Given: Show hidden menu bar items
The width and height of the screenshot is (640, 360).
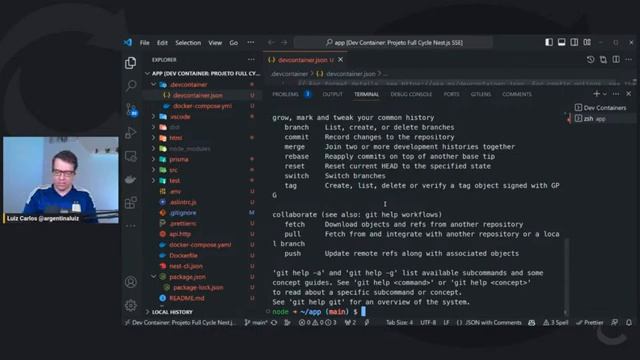Looking at the screenshot, I should coord(251,42).
